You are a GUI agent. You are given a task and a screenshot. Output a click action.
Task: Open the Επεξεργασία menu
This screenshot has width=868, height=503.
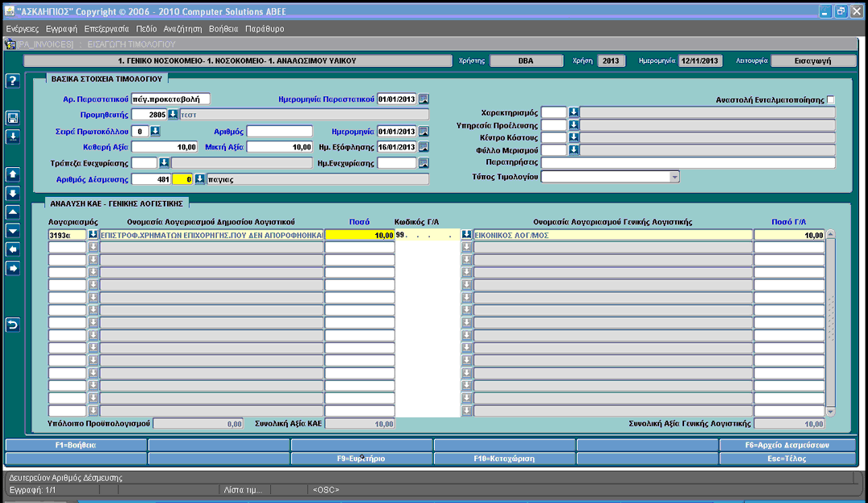coord(106,29)
